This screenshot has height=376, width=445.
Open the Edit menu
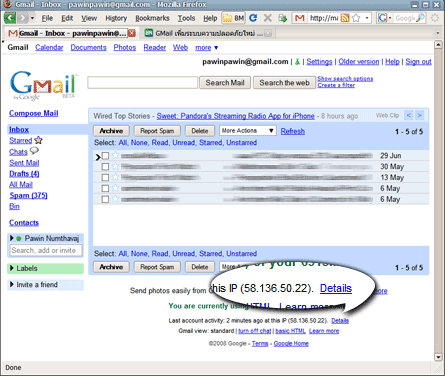point(67,18)
